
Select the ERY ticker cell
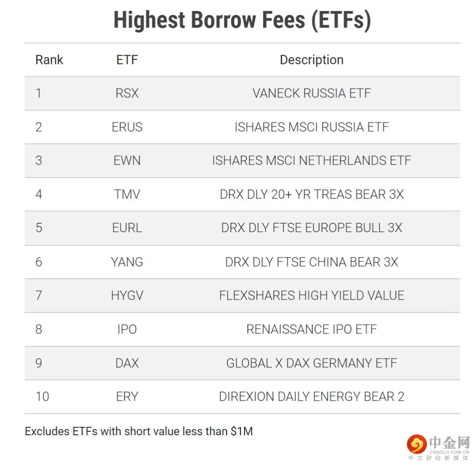(x=127, y=396)
